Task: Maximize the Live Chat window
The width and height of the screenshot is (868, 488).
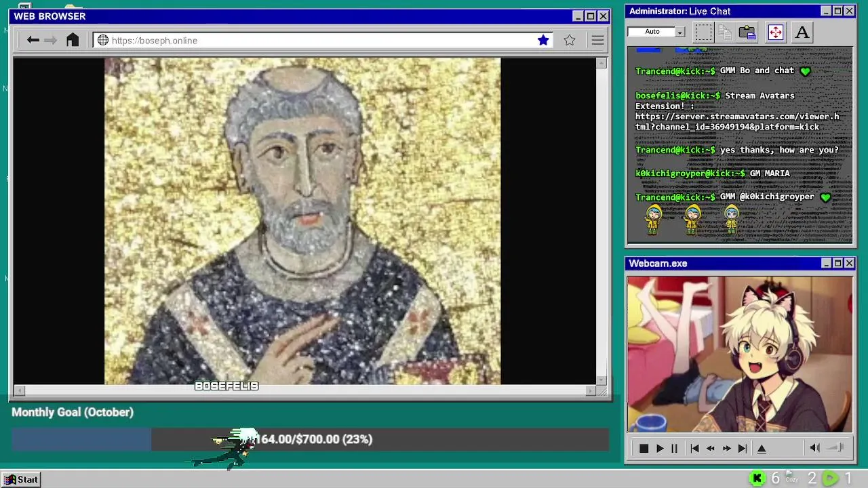Action: (x=837, y=11)
